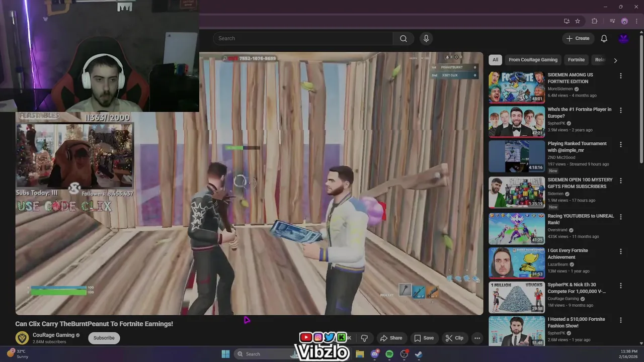Subscribe to CouRage Gaming
The width and height of the screenshot is (644, 362).
104,338
